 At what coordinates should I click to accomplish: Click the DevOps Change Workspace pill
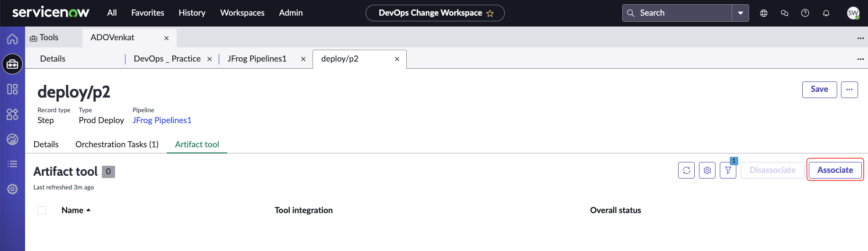(x=435, y=13)
